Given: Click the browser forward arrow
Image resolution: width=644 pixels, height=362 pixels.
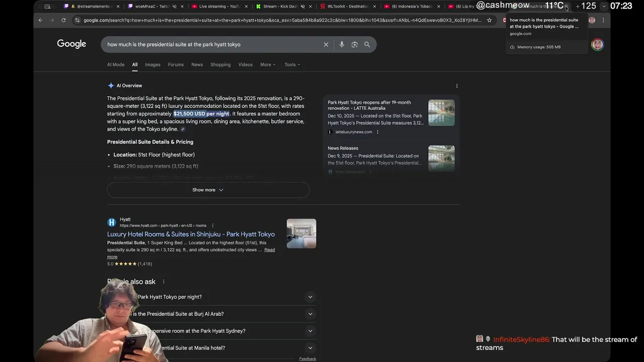Looking at the screenshot, I should click(x=52, y=20).
